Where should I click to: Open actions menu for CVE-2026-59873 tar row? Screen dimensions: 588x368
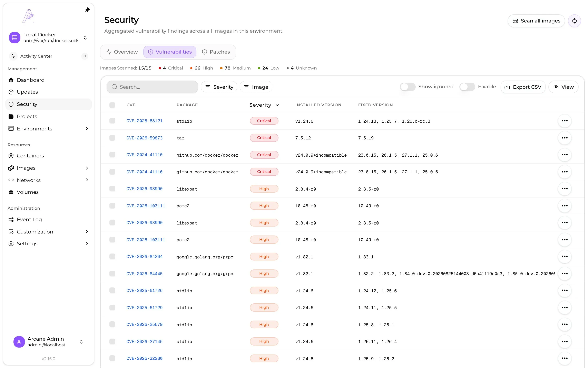click(565, 138)
